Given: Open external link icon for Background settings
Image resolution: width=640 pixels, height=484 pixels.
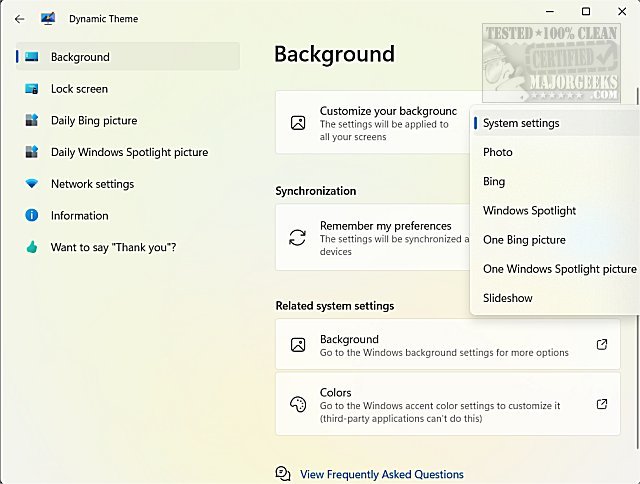Looking at the screenshot, I should tap(602, 345).
